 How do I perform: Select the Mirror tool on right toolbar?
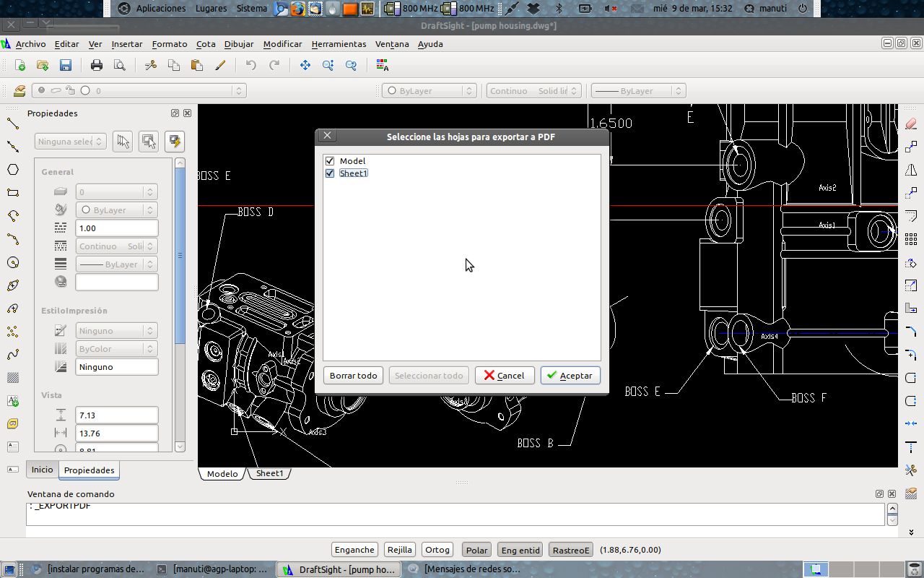pos(910,169)
